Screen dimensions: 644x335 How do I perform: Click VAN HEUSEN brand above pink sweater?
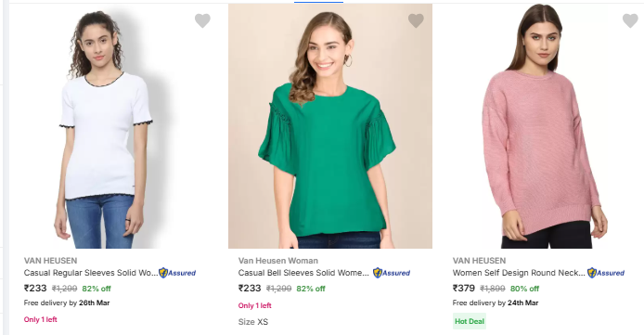480,261
